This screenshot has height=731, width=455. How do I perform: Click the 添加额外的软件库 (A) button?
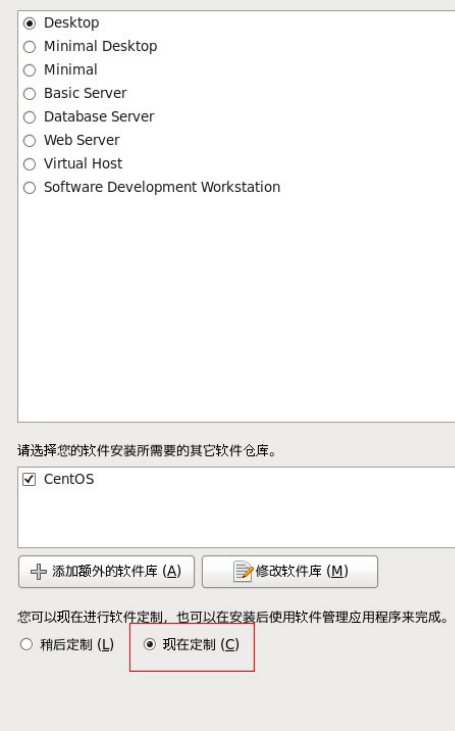point(106,572)
